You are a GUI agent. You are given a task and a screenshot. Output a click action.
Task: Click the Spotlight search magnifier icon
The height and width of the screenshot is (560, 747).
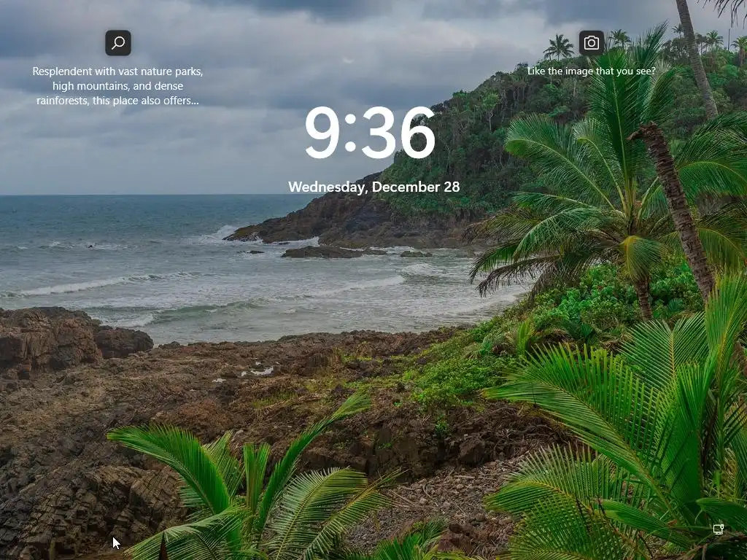pos(118,43)
